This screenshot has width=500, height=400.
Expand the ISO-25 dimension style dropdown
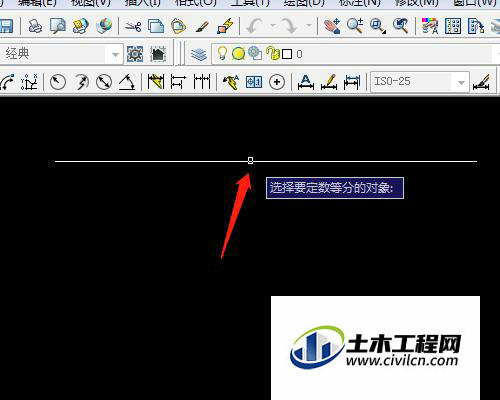461,82
